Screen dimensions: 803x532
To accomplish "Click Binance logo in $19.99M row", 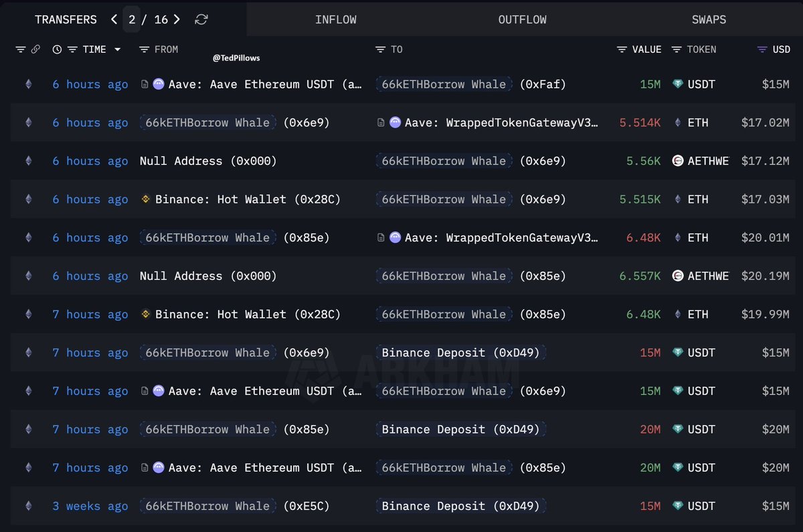I will tap(145, 315).
